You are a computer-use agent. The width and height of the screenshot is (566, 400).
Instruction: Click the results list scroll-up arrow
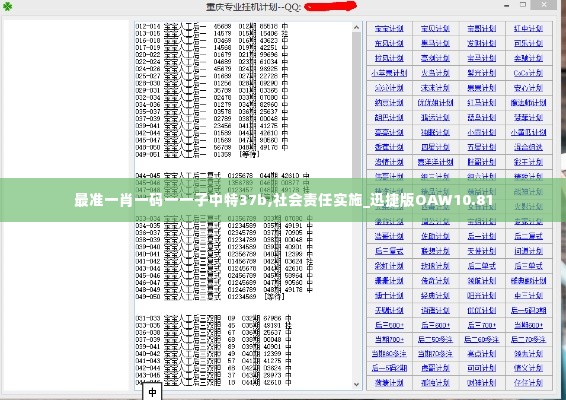356,27
